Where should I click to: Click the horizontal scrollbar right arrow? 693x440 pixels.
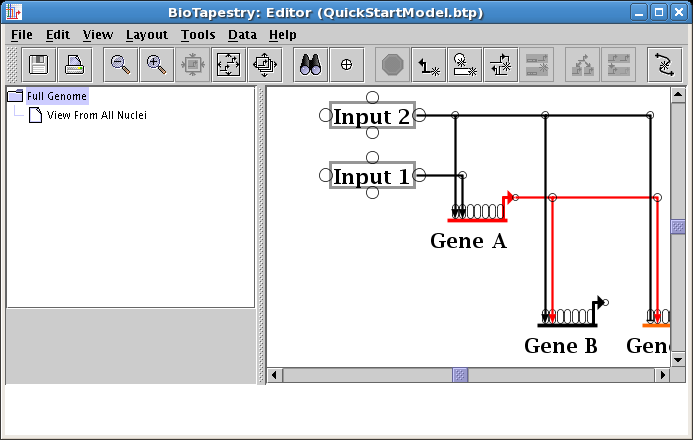pyautogui.click(x=661, y=375)
